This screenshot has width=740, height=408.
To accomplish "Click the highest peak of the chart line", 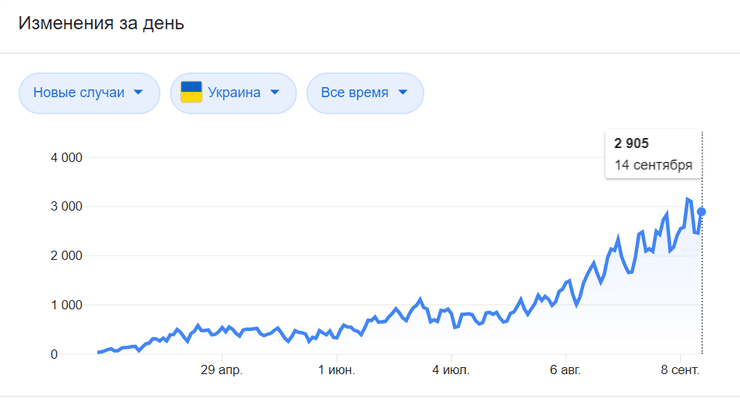I will [687, 199].
